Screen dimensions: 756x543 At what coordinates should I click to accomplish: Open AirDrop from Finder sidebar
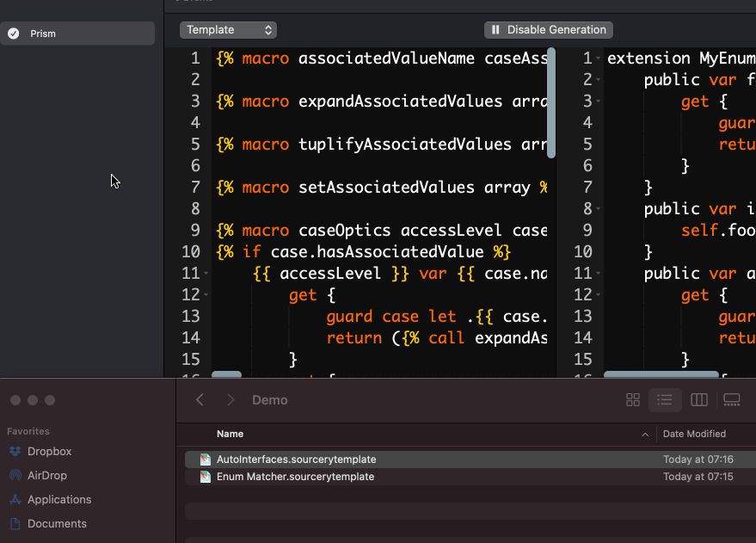pyautogui.click(x=46, y=476)
